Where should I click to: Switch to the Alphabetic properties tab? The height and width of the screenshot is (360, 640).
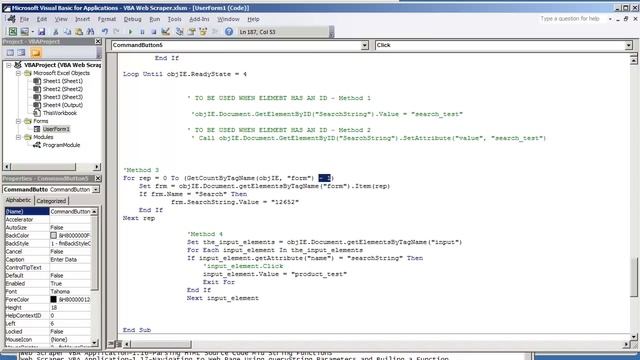(x=18, y=200)
